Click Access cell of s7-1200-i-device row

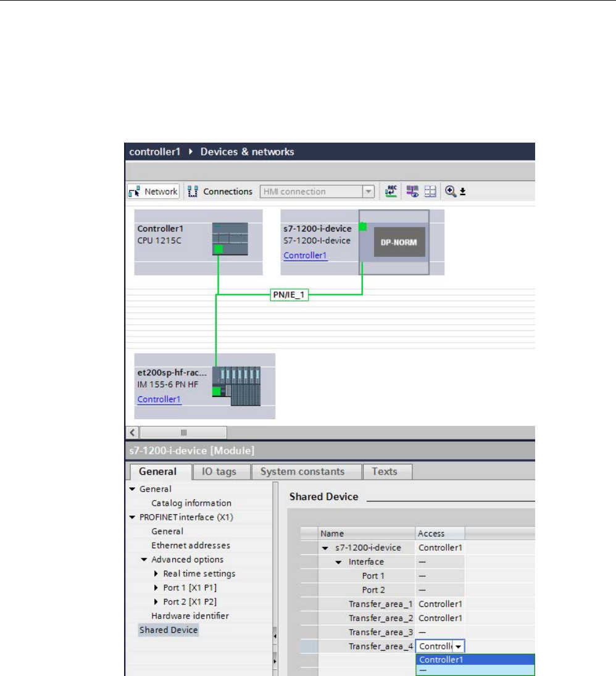pos(440,548)
